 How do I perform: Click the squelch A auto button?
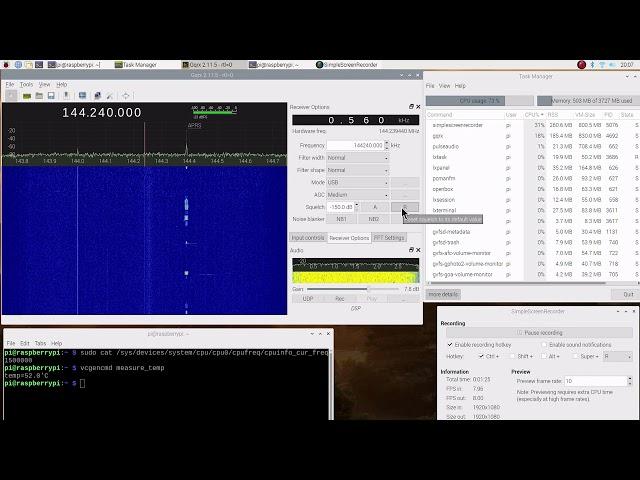pos(375,207)
